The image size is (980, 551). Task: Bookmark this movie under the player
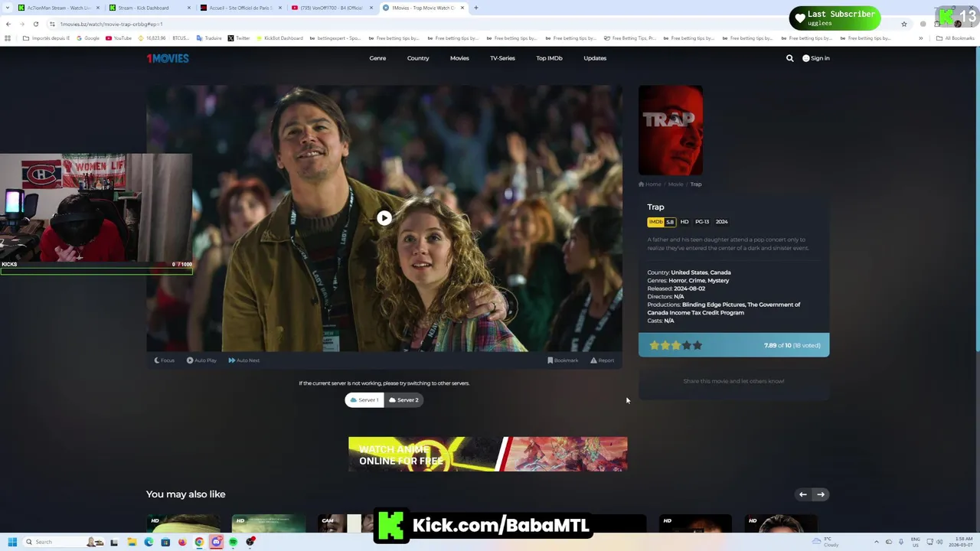[x=563, y=360]
